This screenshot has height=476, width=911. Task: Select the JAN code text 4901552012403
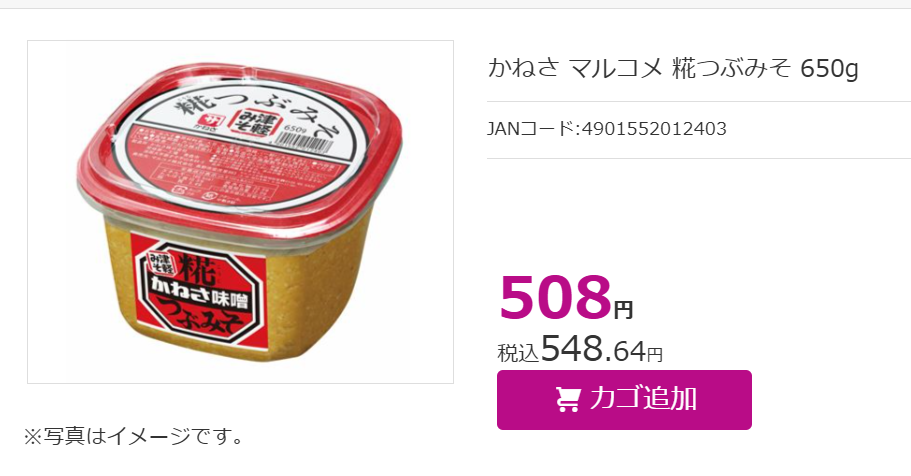tap(654, 128)
